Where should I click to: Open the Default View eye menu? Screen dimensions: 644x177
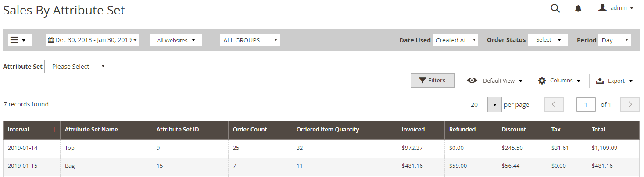tap(495, 81)
